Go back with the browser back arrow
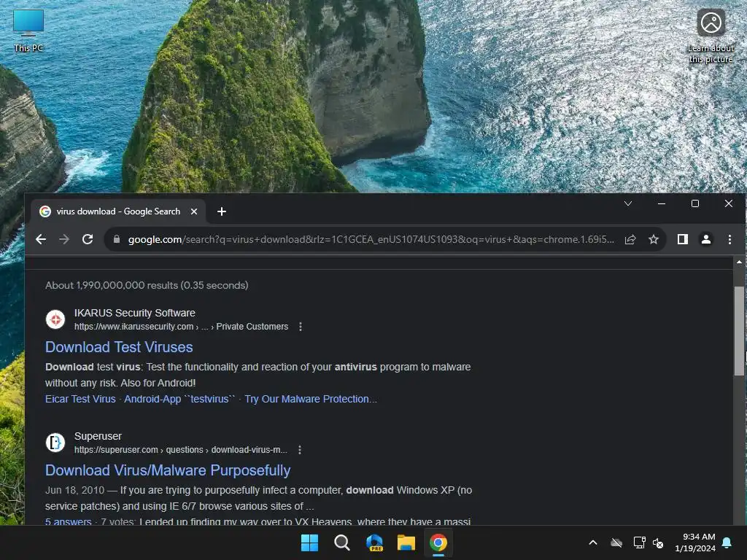This screenshot has height=560, width=747. pos(41,239)
